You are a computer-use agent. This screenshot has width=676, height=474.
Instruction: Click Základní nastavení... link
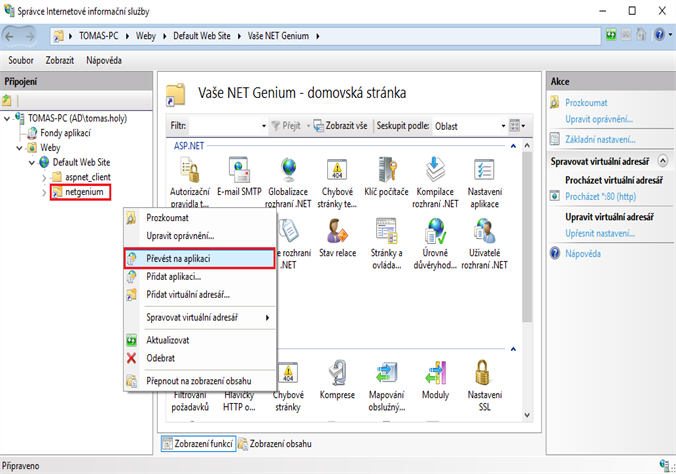pos(600,139)
